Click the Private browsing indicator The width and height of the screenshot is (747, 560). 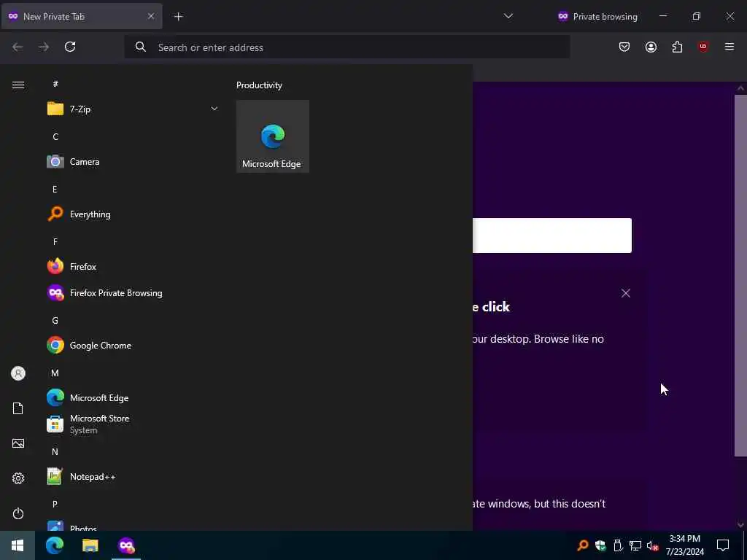tap(597, 17)
